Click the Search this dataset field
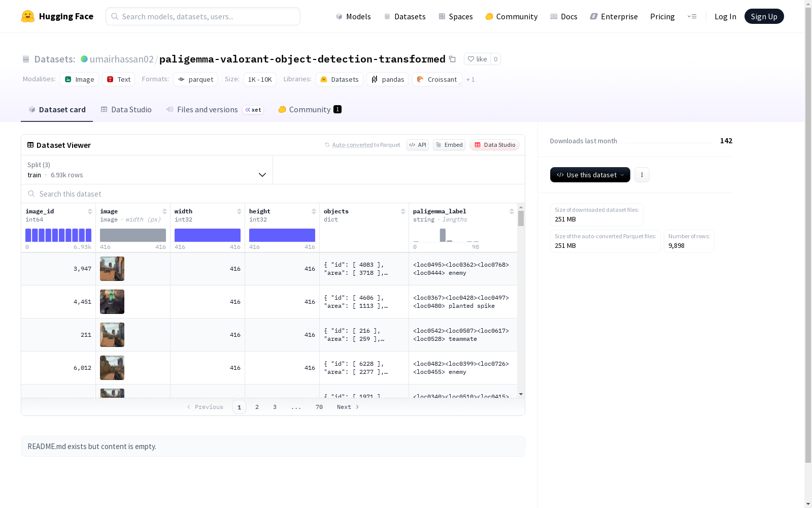This screenshot has width=812, height=508. pos(273,194)
